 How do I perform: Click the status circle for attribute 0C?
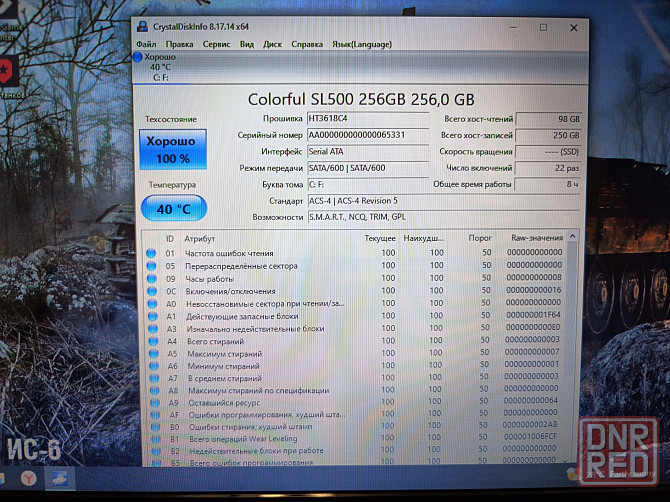[152, 291]
